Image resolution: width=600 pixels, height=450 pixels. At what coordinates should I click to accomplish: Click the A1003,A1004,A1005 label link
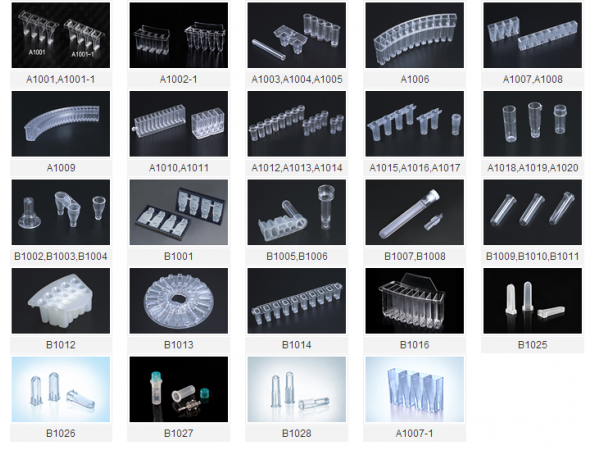[297, 79]
